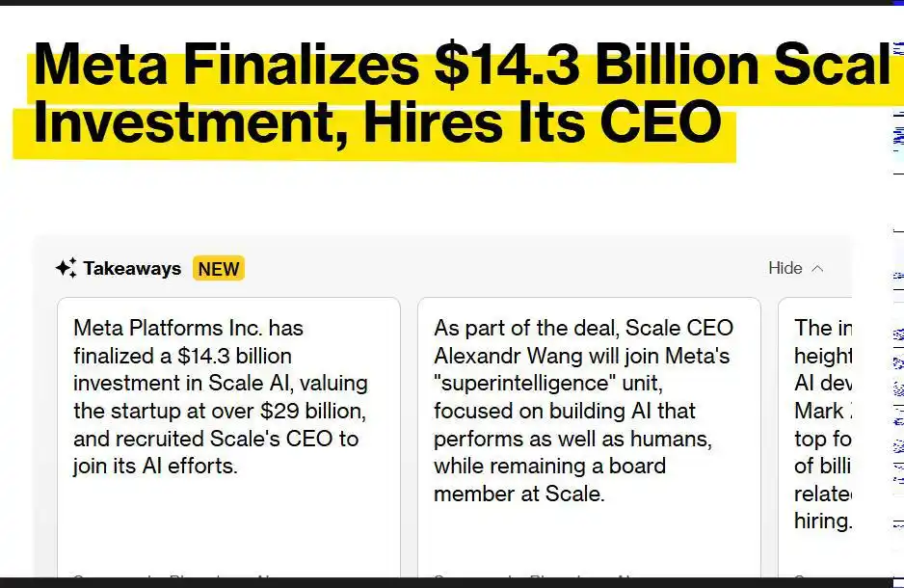
Task: Click the yellow NEW badge
Action: 219,268
